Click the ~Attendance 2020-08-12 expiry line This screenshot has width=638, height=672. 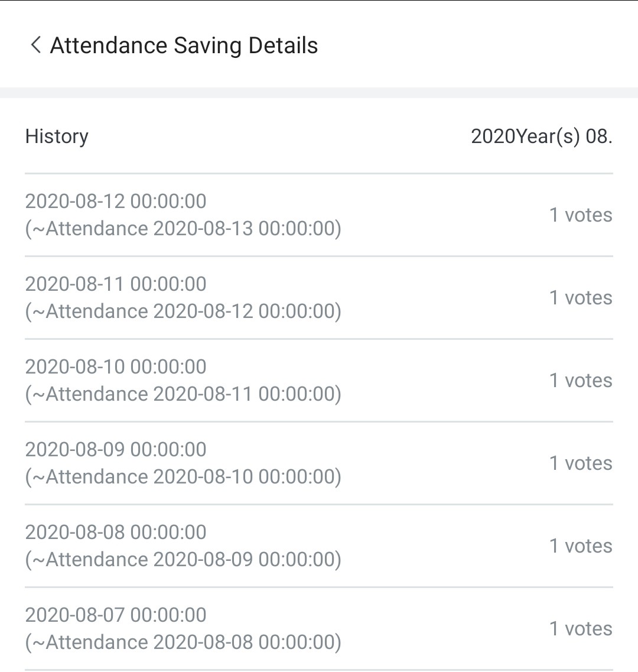(183, 311)
